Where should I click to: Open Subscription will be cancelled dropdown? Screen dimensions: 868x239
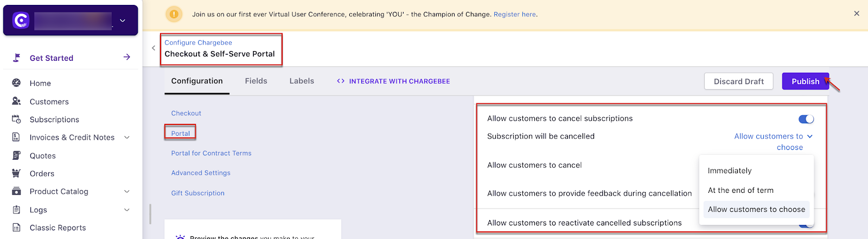(x=774, y=142)
